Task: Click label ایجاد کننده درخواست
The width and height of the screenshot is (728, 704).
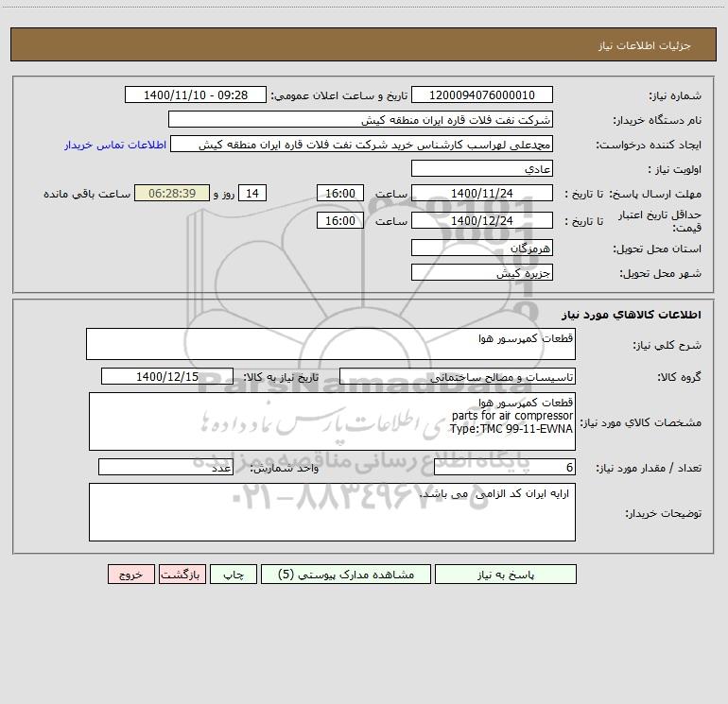Action: [x=649, y=145]
